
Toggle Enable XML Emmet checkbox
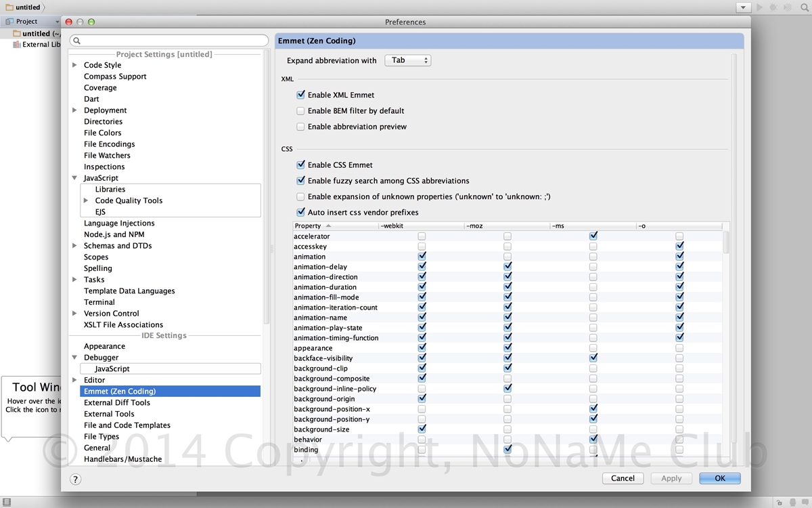coord(300,95)
